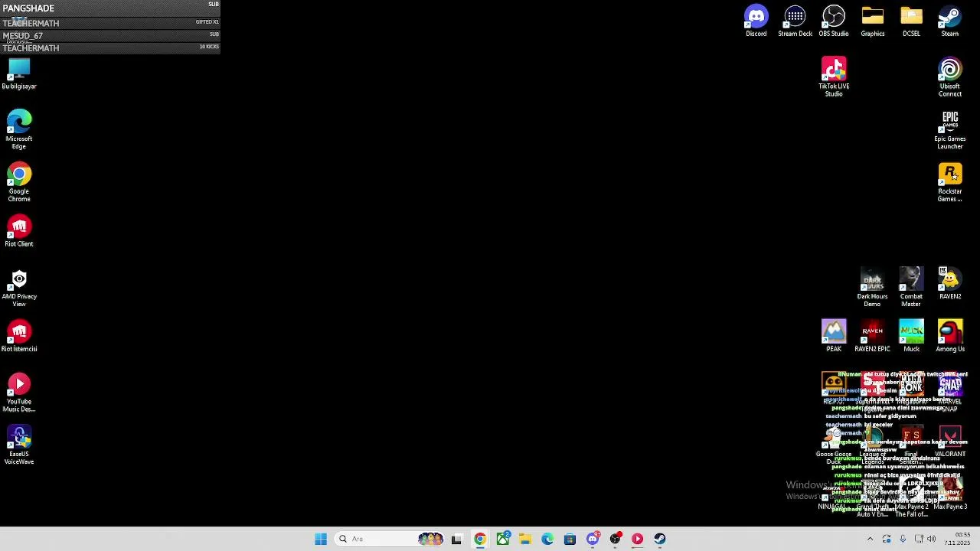Viewport: 980px width, 551px height.
Task: Click the Riot İstemcisi desktop icon
Action: click(x=19, y=336)
